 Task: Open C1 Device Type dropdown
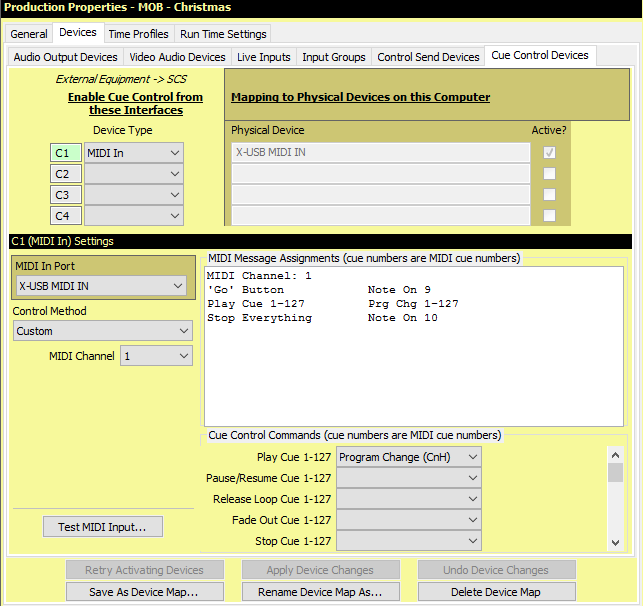pyautogui.click(x=134, y=153)
